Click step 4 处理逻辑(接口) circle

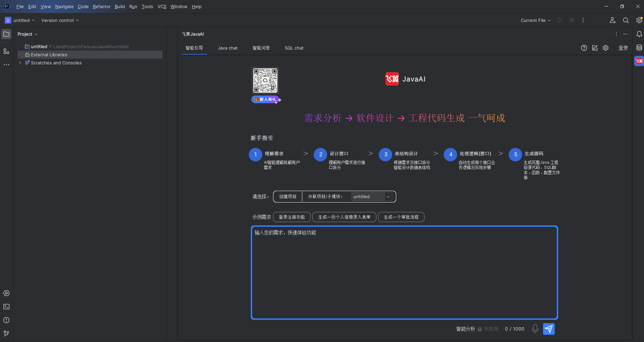(x=450, y=155)
